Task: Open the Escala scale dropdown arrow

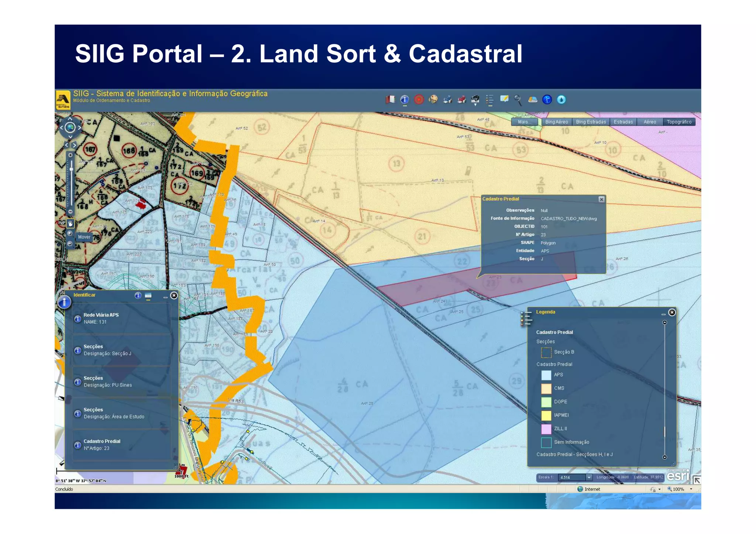Action: coord(589,478)
